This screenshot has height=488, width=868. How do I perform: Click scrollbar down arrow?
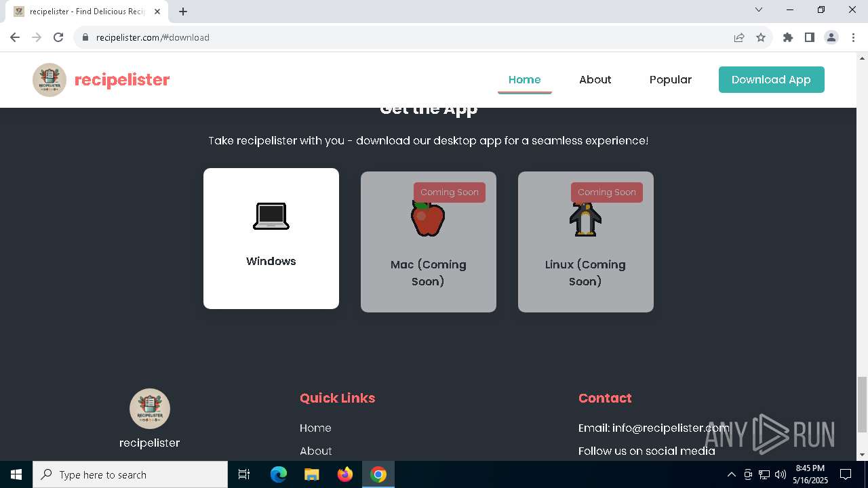click(862, 455)
